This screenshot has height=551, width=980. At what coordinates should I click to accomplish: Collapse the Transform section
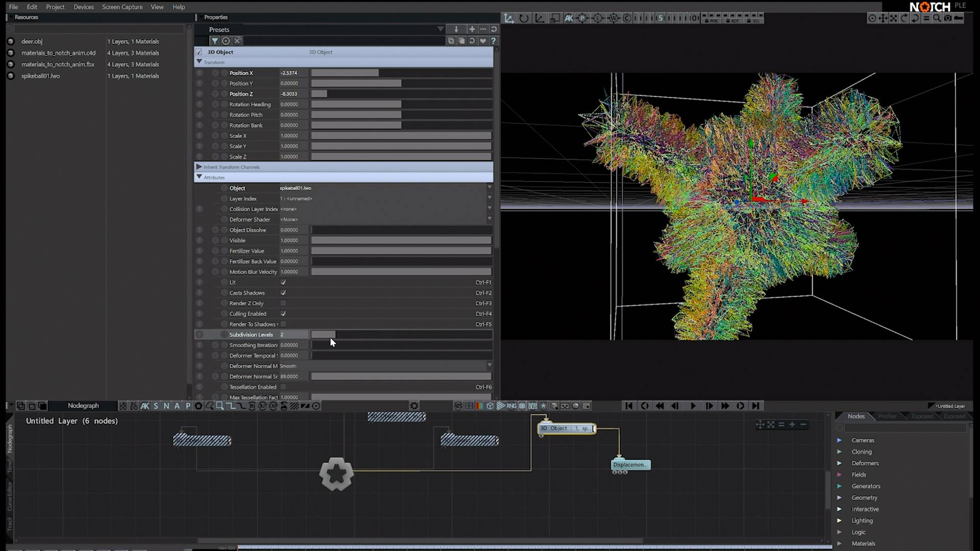pyautogui.click(x=199, y=62)
